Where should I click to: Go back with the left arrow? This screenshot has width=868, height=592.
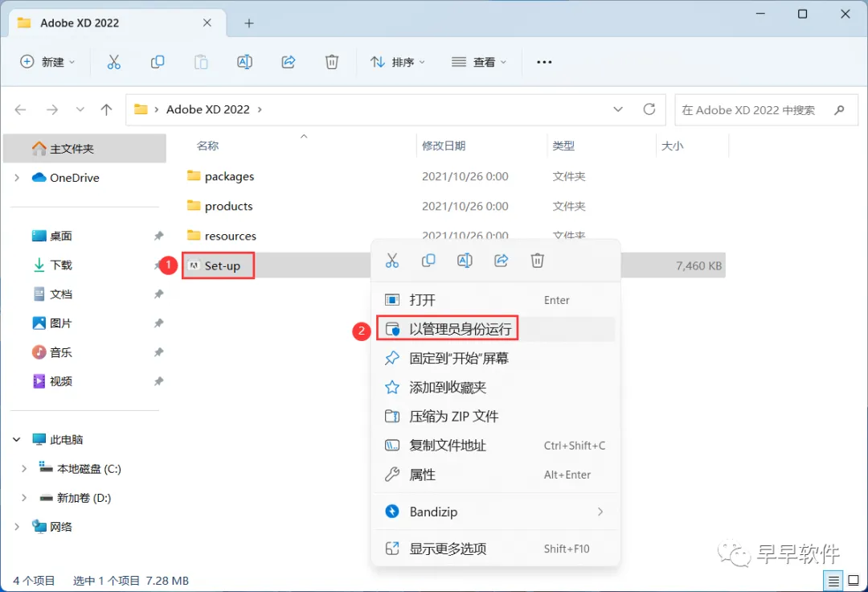tap(20, 109)
